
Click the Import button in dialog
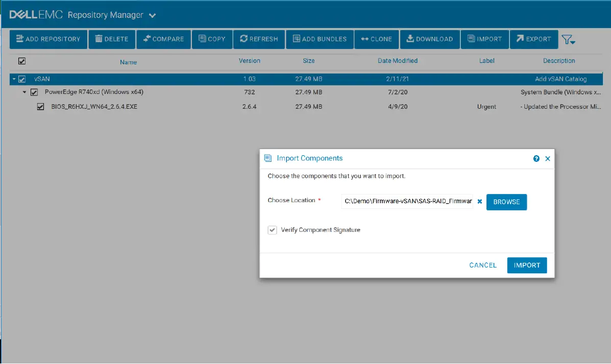coord(527,265)
